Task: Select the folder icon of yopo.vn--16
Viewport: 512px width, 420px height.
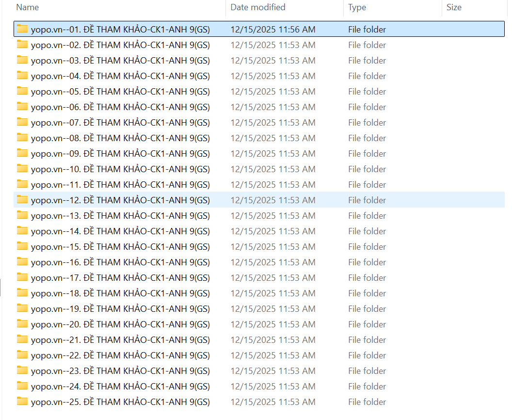Action: click(22, 262)
